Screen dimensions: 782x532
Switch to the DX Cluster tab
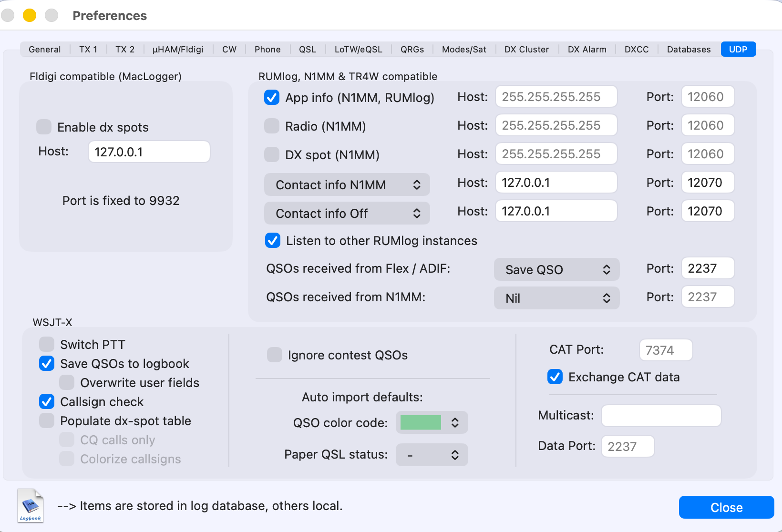(526, 50)
